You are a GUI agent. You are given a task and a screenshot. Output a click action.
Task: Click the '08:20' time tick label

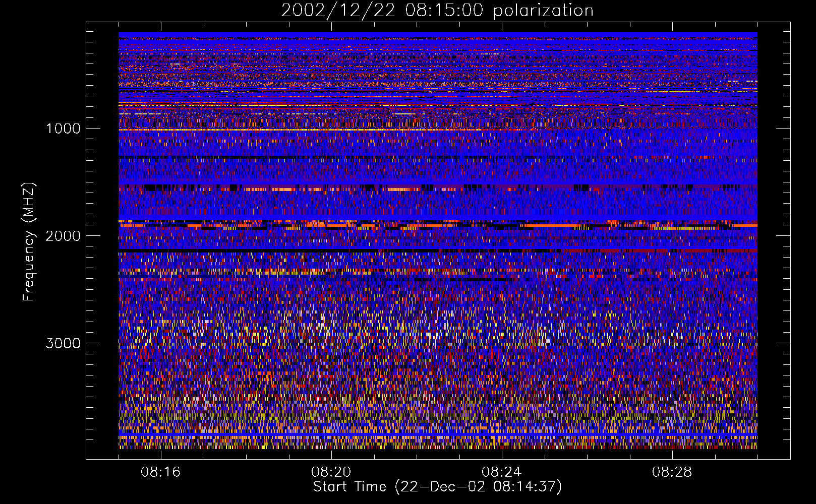[331, 472]
